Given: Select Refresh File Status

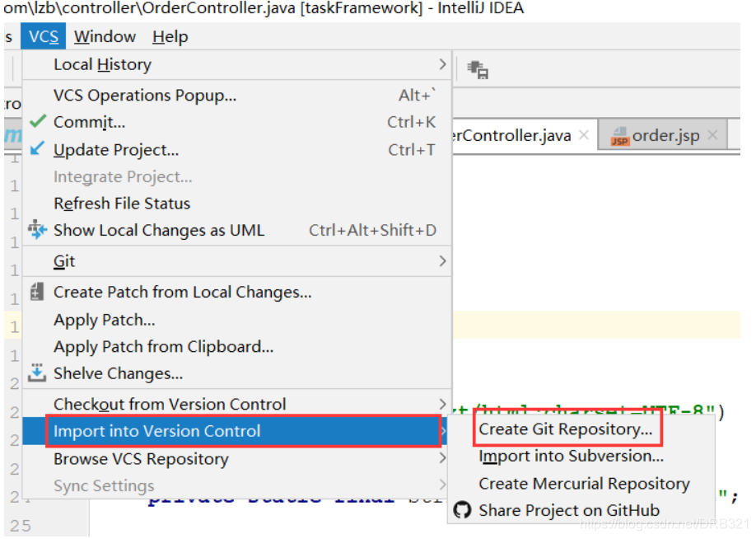Looking at the screenshot, I should [x=236, y=203].
